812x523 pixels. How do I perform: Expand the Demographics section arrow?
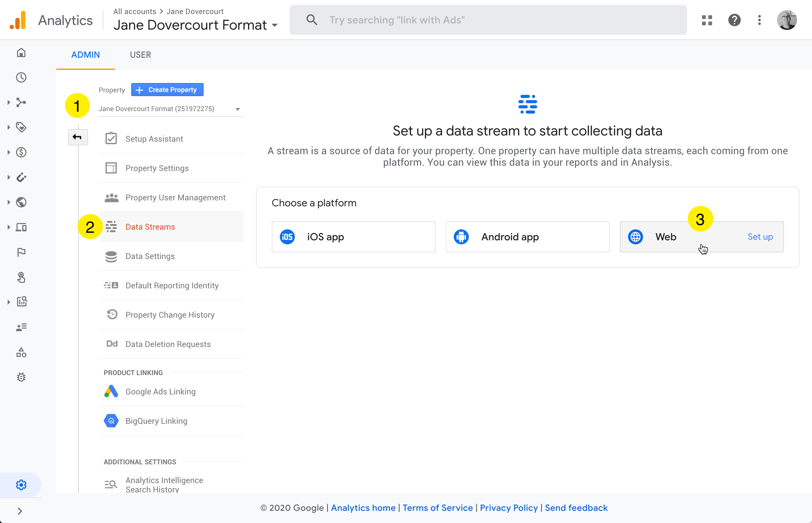click(8, 202)
